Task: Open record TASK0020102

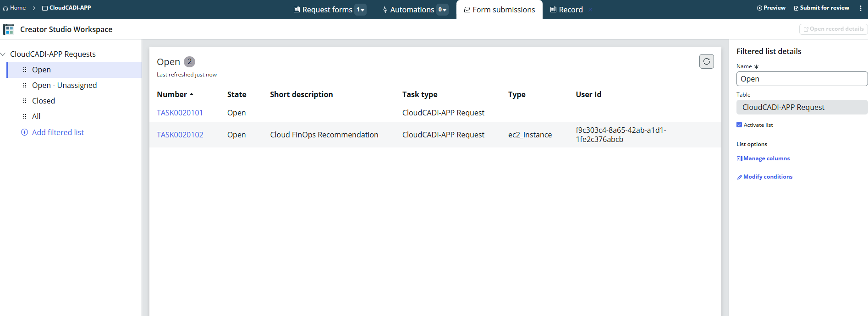Action: pyautogui.click(x=180, y=135)
